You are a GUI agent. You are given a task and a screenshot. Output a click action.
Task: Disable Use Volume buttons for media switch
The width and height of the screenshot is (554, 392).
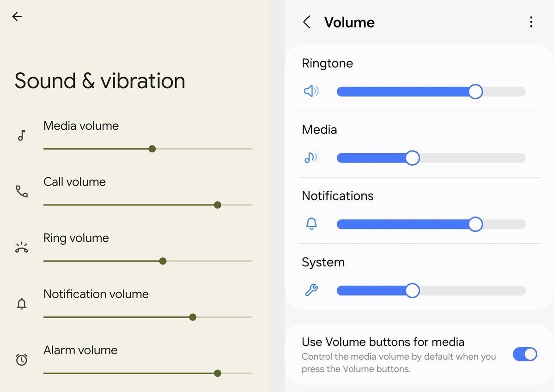(x=525, y=354)
